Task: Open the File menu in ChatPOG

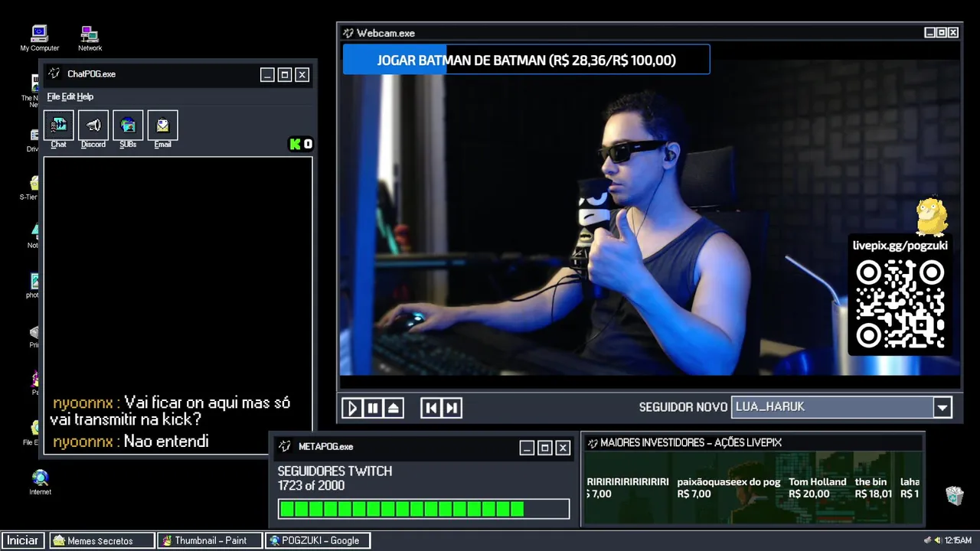Action: point(54,96)
